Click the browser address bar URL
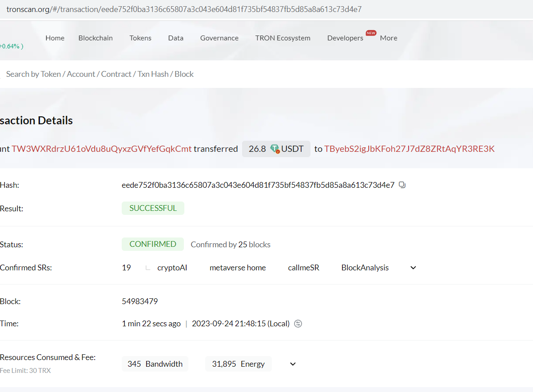 coord(184,9)
